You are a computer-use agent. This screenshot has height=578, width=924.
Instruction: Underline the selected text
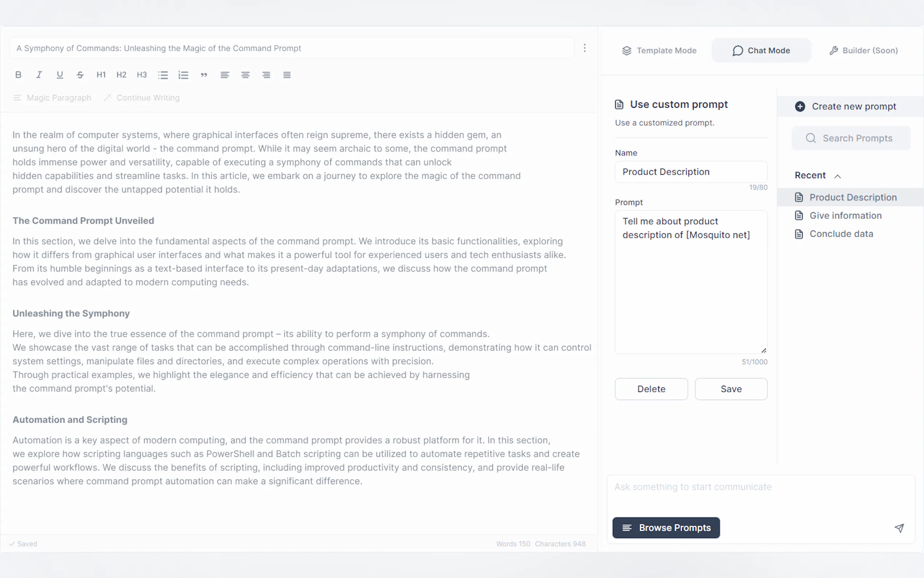click(x=60, y=75)
